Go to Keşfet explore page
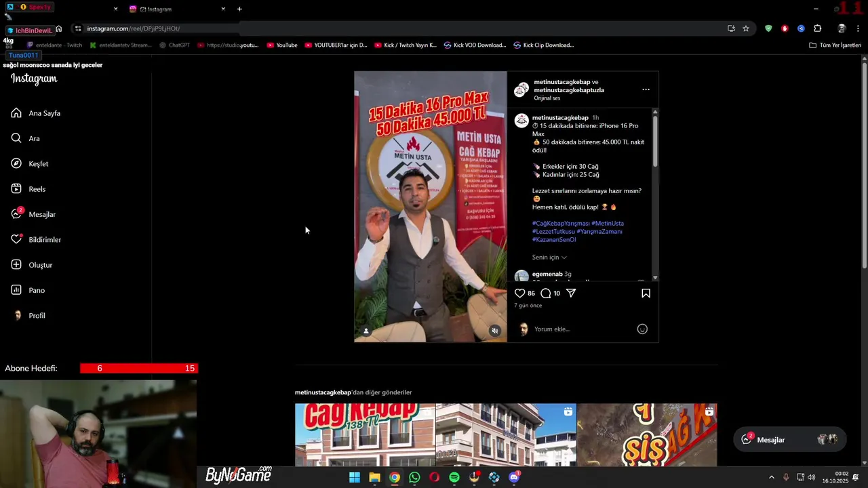The image size is (868, 488). click(30, 164)
